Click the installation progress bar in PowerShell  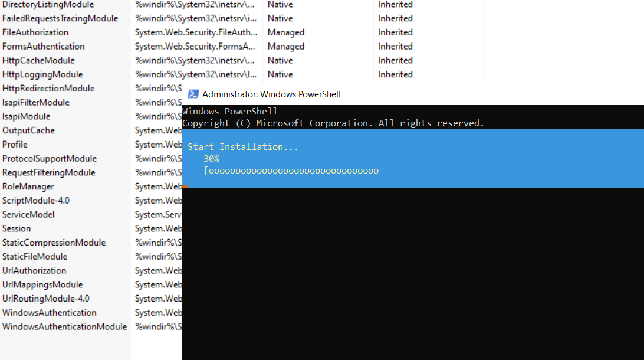pos(291,171)
